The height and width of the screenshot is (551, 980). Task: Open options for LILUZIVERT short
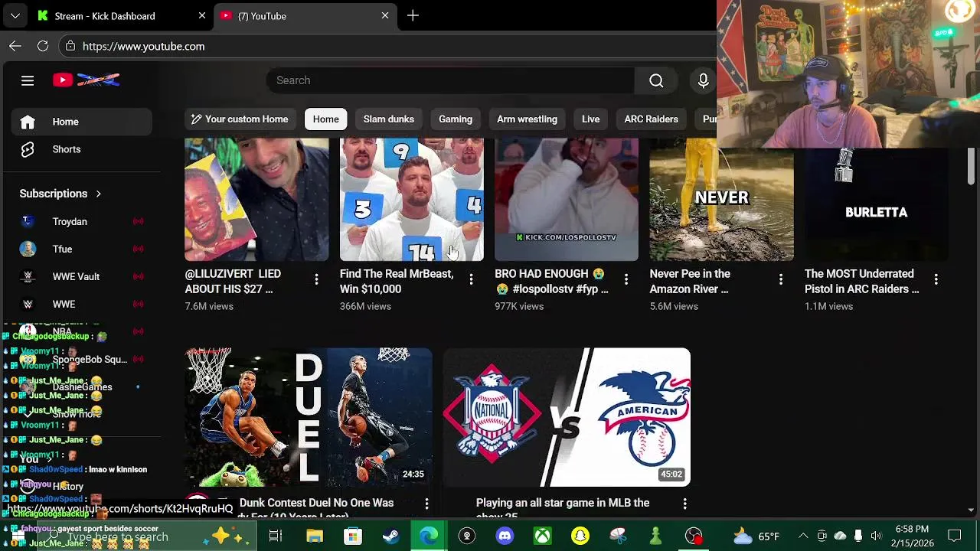[316, 280]
